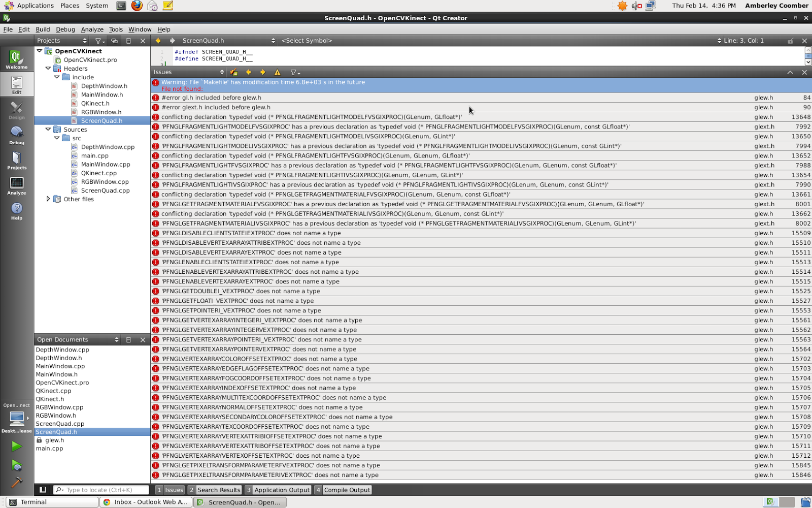
Task: Switch to Edit mode
Action: tap(17, 84)
